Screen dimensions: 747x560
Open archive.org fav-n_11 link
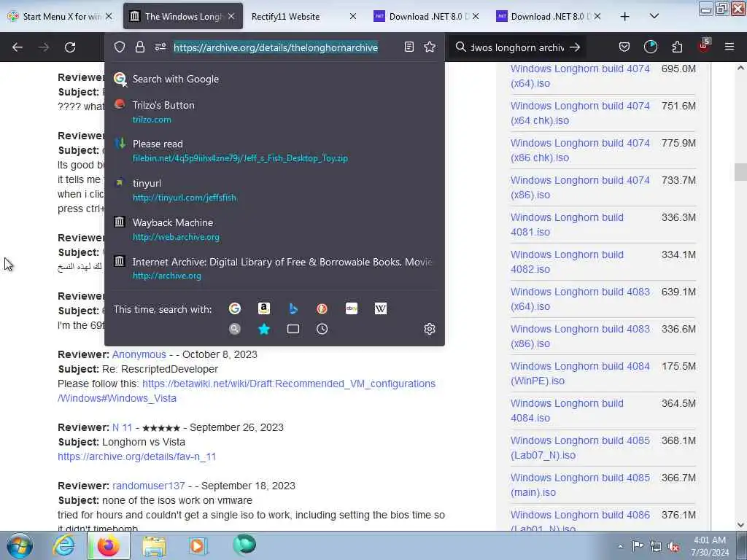(x=136, y=456)
